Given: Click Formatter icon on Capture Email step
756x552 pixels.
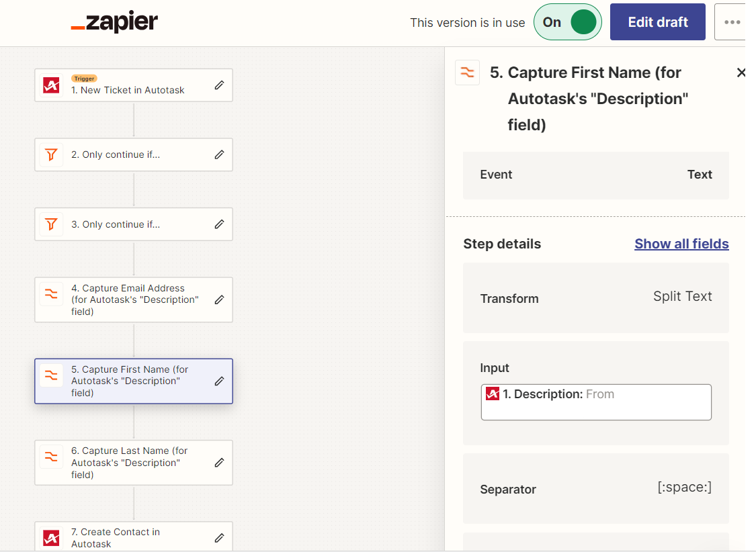Looking at the screenshot, I should [52, 293].
